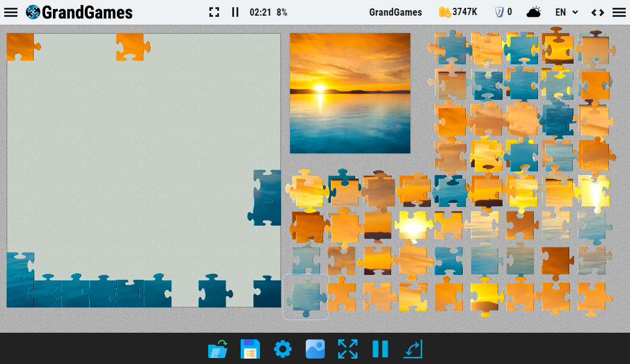The height and width of the screenshot is (364, 630).
Task: Toggle fullscreen with the top bar bracket icon
Action: [x=214, y=13]
